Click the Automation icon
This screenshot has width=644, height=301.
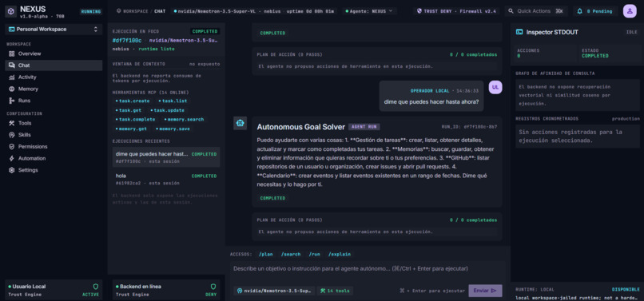(x=11, y=159)
